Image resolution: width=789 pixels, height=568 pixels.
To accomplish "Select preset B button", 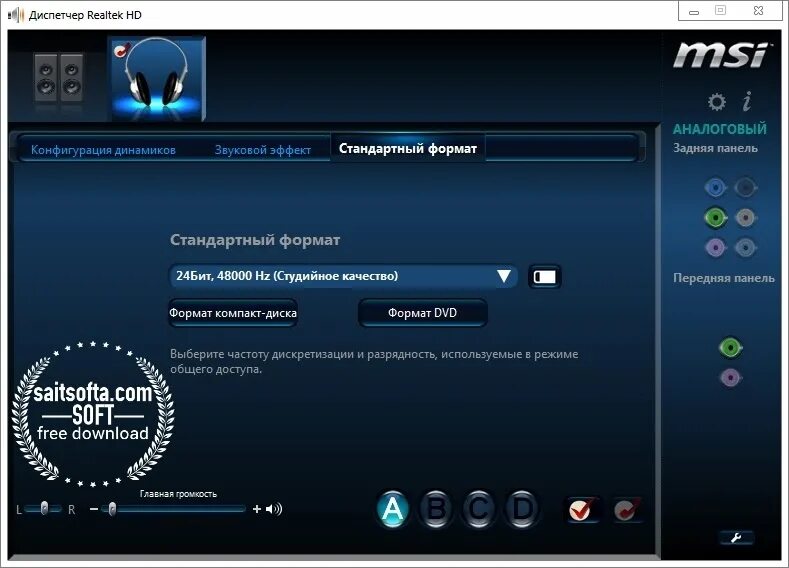I will pyautogui.click(x=436, y=509).
